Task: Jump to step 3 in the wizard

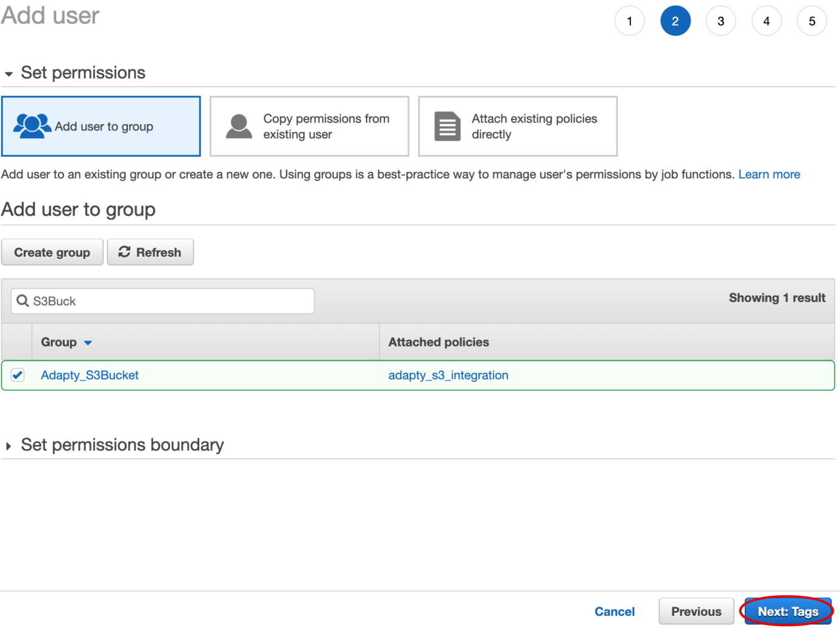Action: tap(721, 21)
